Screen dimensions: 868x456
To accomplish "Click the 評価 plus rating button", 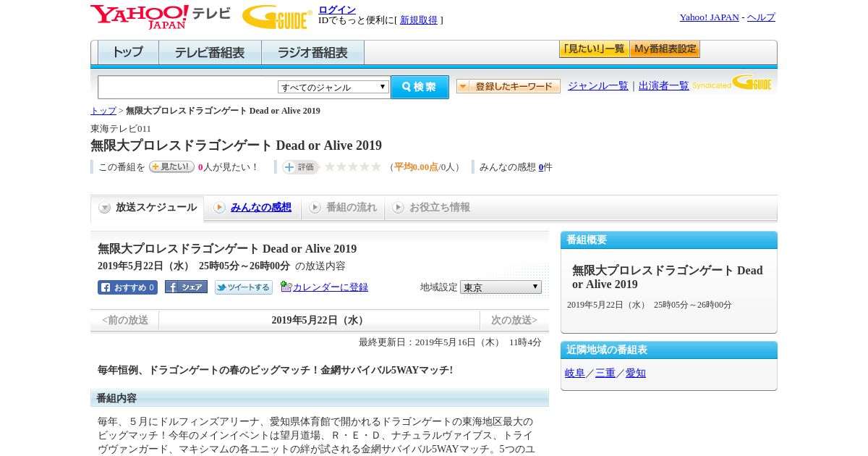I will (x=301, y=167).
